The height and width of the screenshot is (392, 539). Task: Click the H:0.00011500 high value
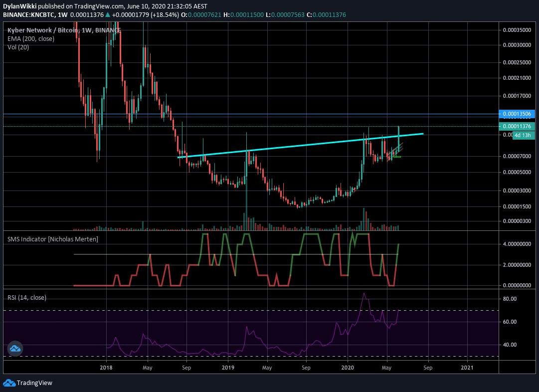[243, 15]
